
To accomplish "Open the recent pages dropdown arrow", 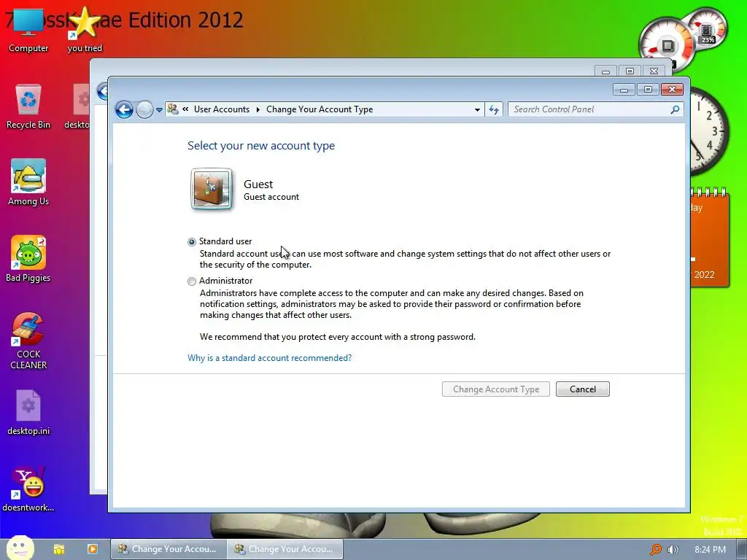I will coord(159,109).
